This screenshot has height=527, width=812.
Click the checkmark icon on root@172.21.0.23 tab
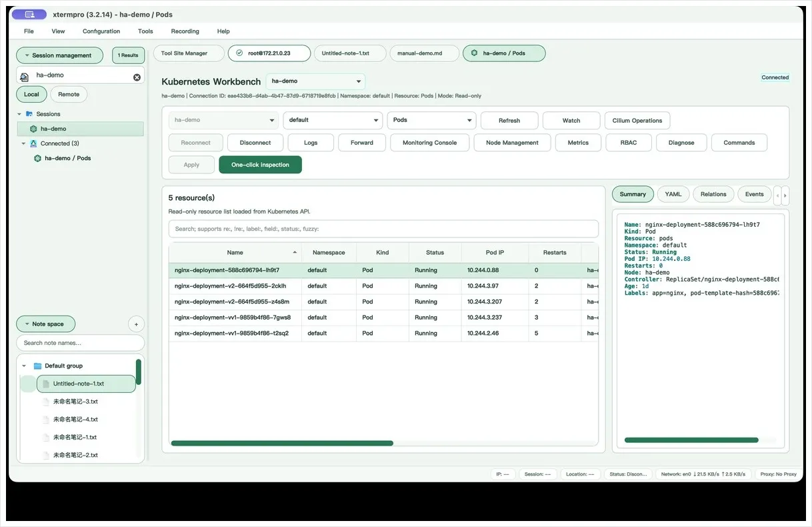[x=240, y=53]
